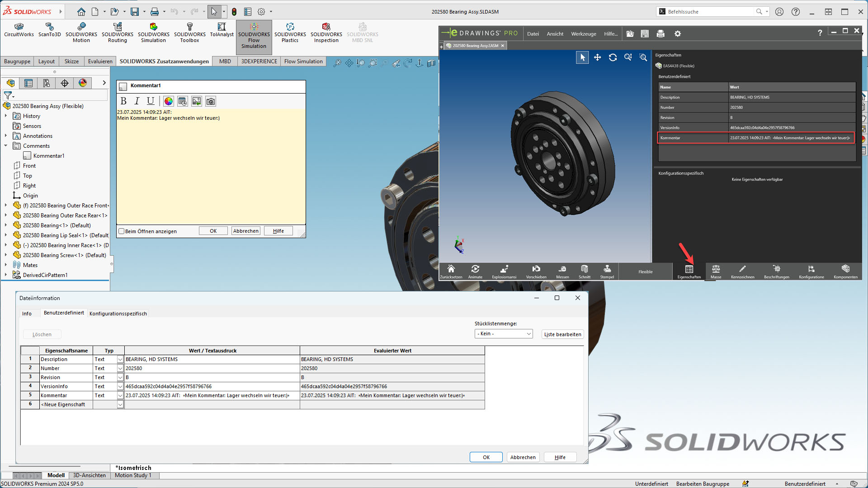Open the PropertyManager tab icon
The width and height of the screenshot is (868, 488).
[x=28, y=83]
